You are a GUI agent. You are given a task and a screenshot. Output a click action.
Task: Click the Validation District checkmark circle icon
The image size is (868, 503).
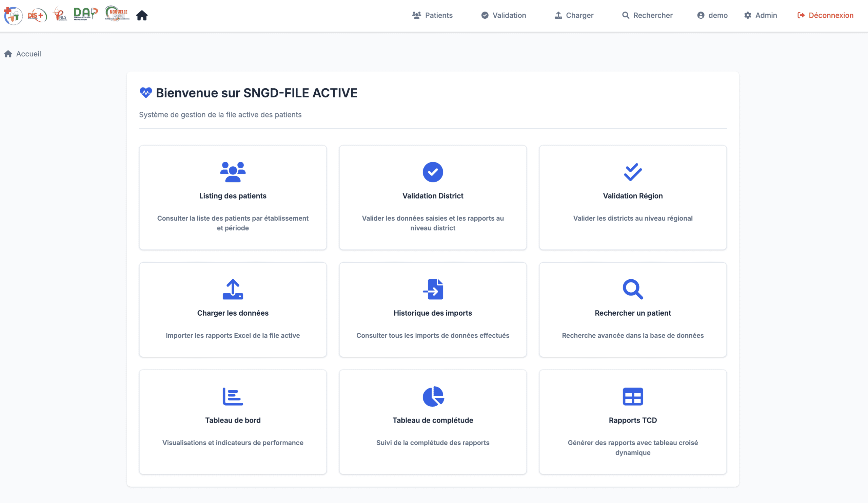[433, 172]
